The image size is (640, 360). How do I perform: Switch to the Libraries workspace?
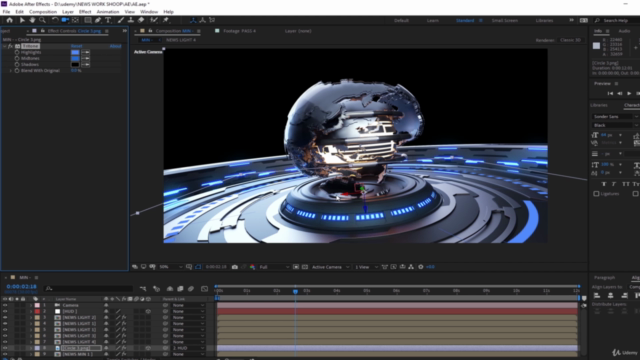544,20
